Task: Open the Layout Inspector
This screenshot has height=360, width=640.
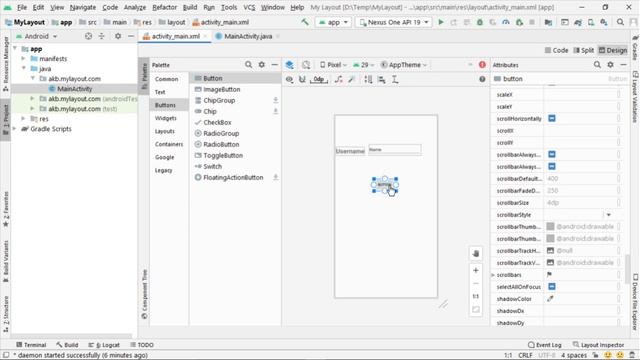Action: pos(598,345)
